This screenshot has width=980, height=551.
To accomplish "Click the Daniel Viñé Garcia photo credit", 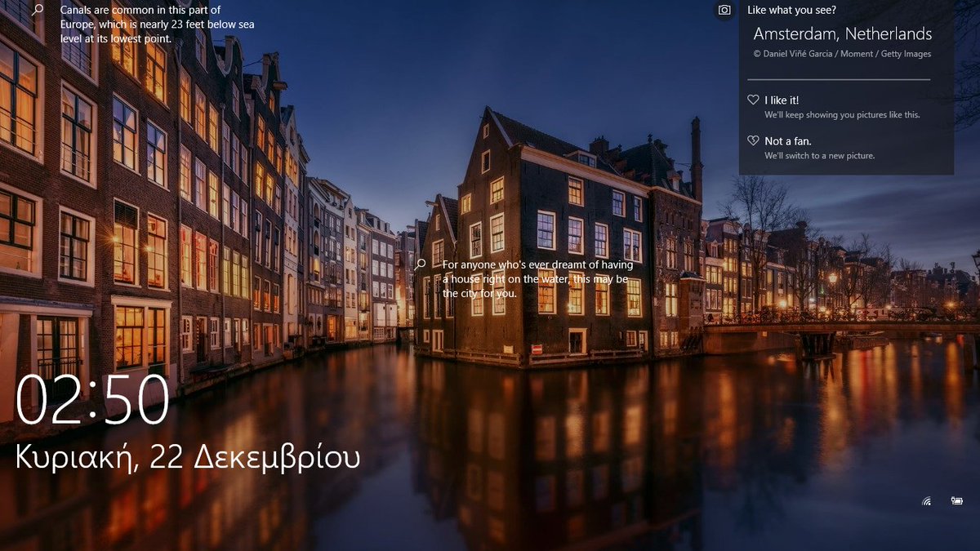I will click(x=843, y=54).
